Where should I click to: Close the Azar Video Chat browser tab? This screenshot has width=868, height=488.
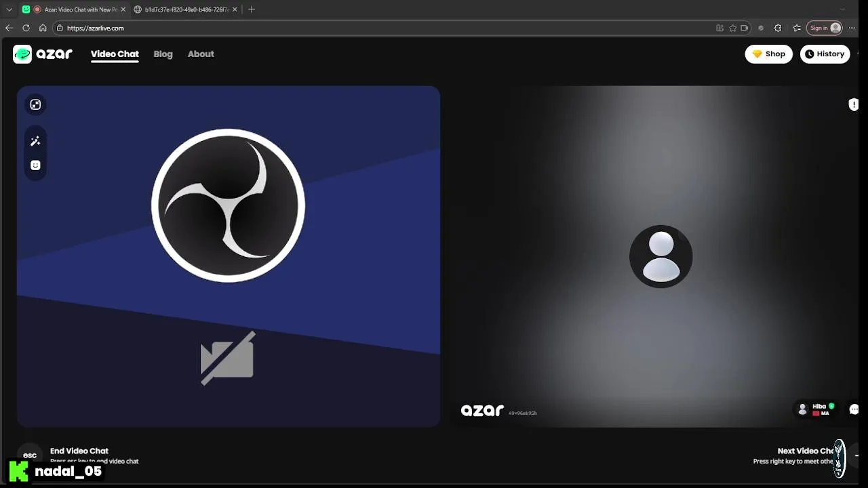click(123, 9)
